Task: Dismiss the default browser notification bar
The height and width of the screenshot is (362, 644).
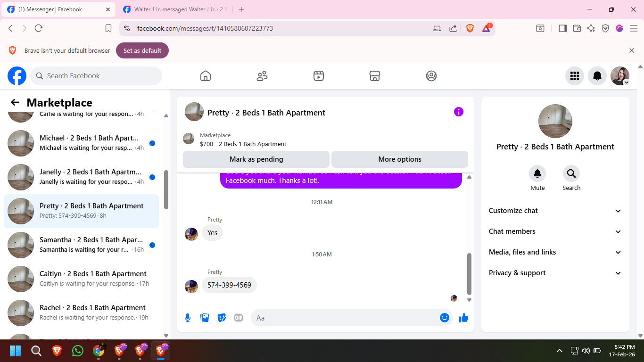Action: pyautogui.click(x=632, y=50)
